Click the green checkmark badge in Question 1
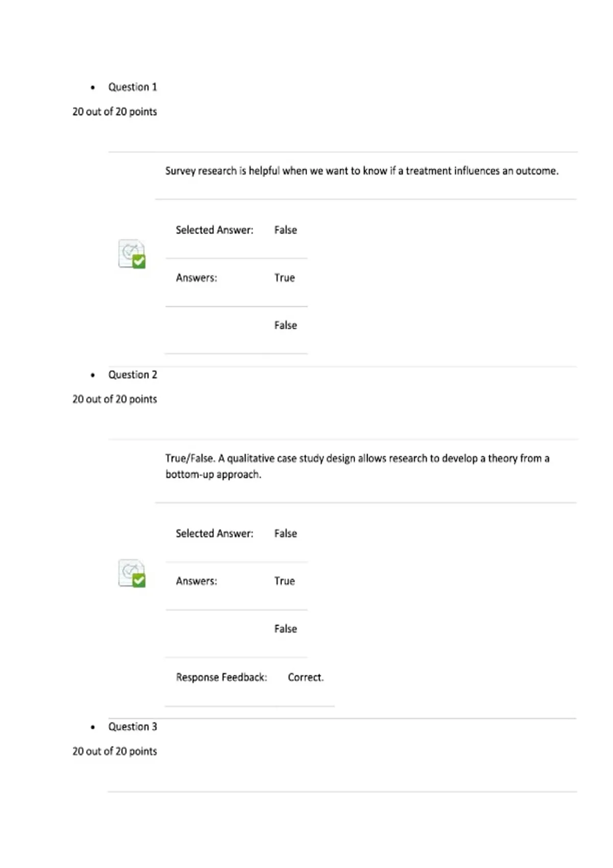The height and width of the screenshot is (868, 613). click(x=139, y=261)
